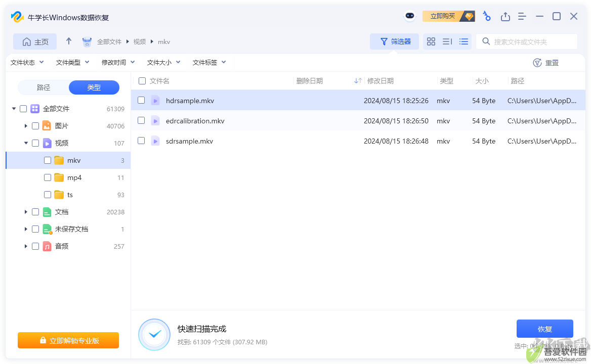The width and height of the screenshot is (591, 364).
Task: Click the 主页 home button
Action: (35, 42)
